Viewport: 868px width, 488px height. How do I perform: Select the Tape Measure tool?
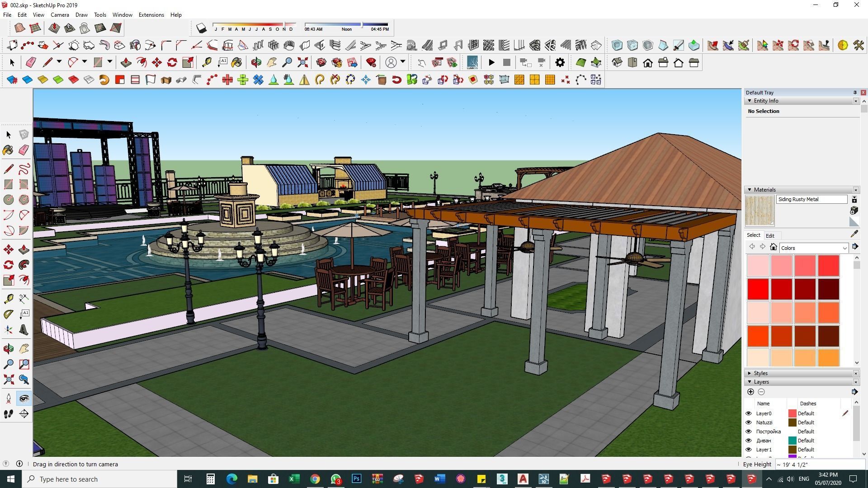(x=8, y=299)
